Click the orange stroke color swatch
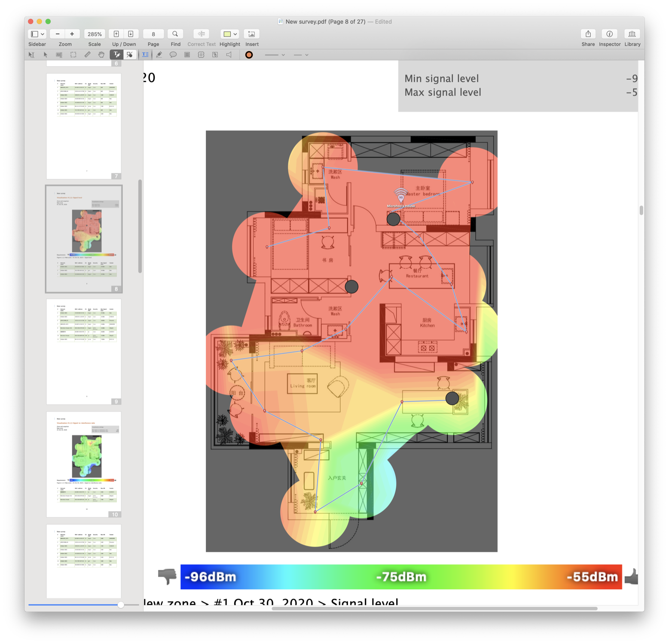Screen dimensions: 669x644 [249, 55]
